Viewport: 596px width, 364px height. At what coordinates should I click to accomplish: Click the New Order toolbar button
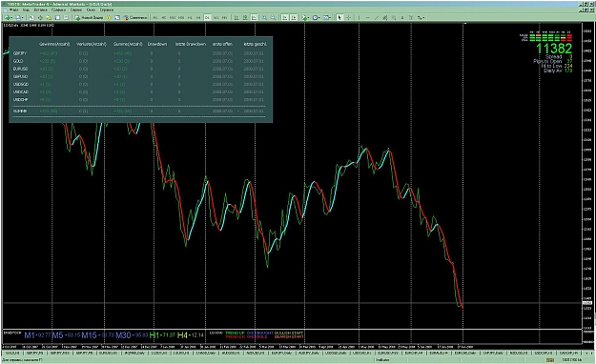point(89,17)
